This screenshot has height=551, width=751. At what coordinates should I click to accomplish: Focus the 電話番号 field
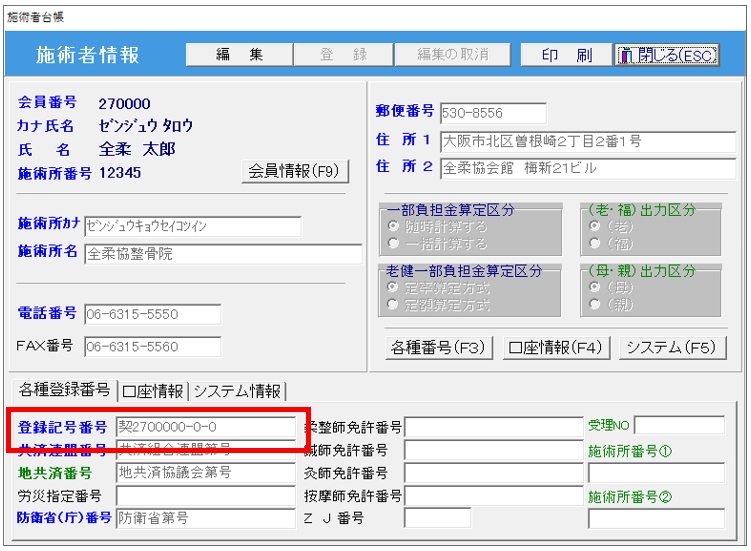coord(152,315)
